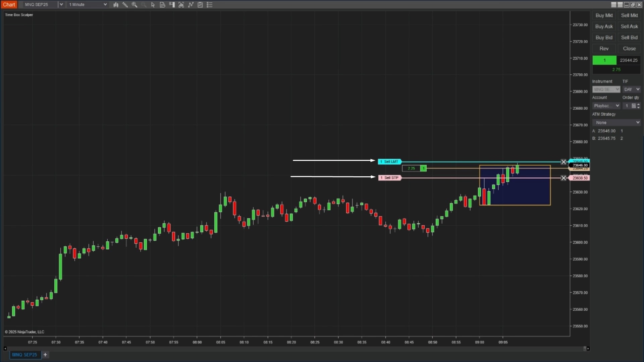Open the Data Box icon
This screenshot has width=644, height=362.
pos(163,5)
